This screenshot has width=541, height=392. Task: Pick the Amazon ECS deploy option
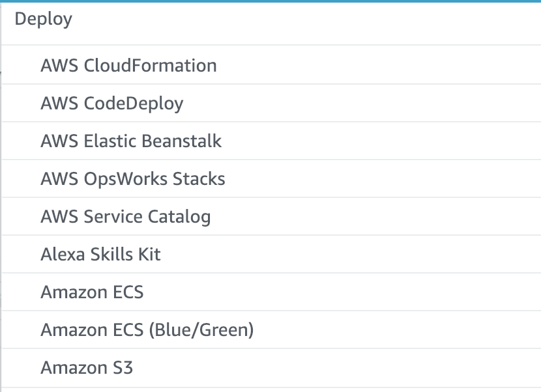pyautogui.click(x=92, y=292)
